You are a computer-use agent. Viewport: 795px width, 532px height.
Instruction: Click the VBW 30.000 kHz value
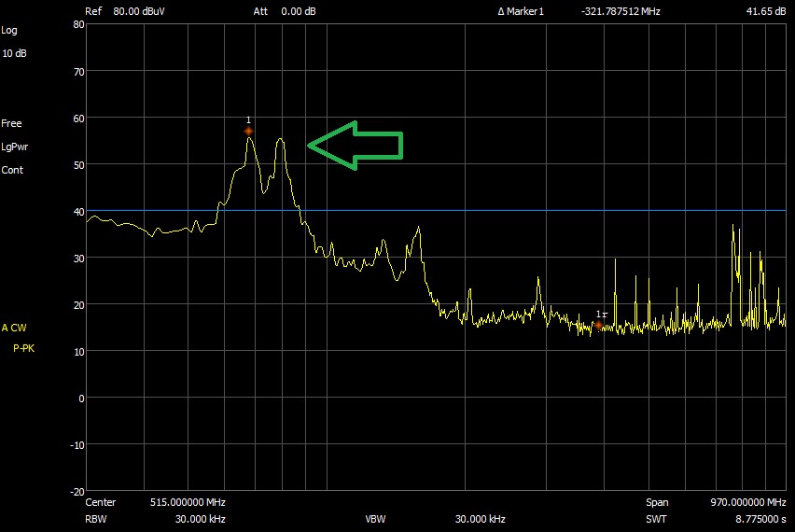pos(481,519)
